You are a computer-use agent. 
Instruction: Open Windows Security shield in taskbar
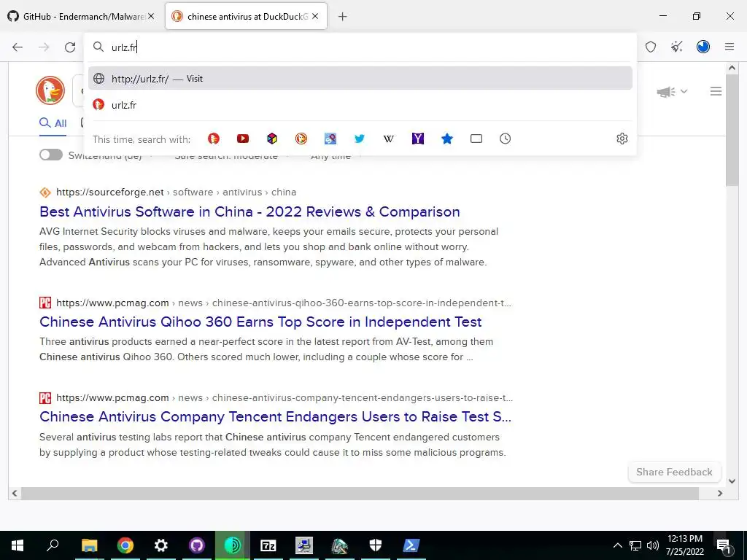[376, 545]
